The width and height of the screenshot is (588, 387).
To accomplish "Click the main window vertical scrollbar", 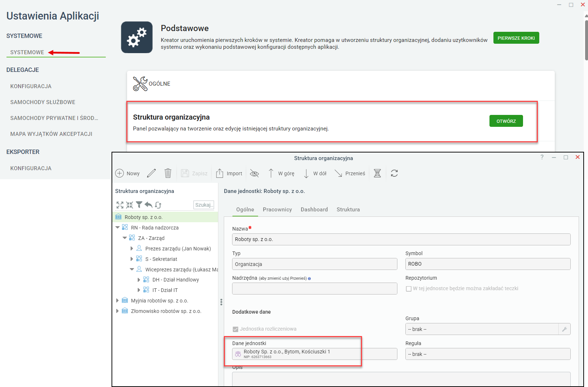I will click(x=586, y=40).
